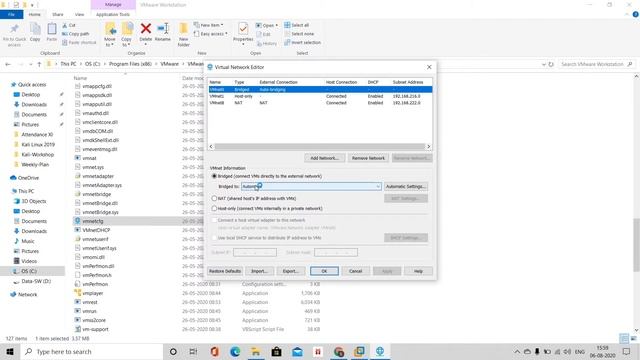
Task: Click the Move to icon
Action: (110, 29)
